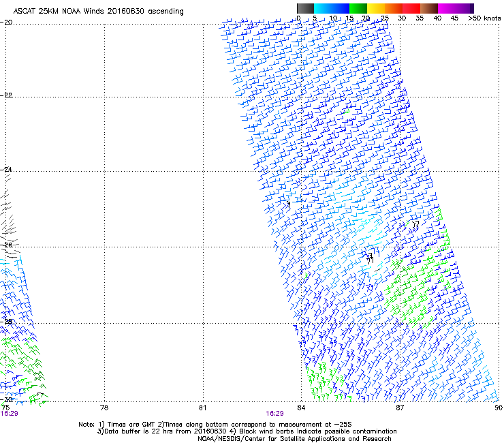Screen dimensions: 504x443
Task: Click the "-26" latitude axis label
Action: (x=6, y=245)
